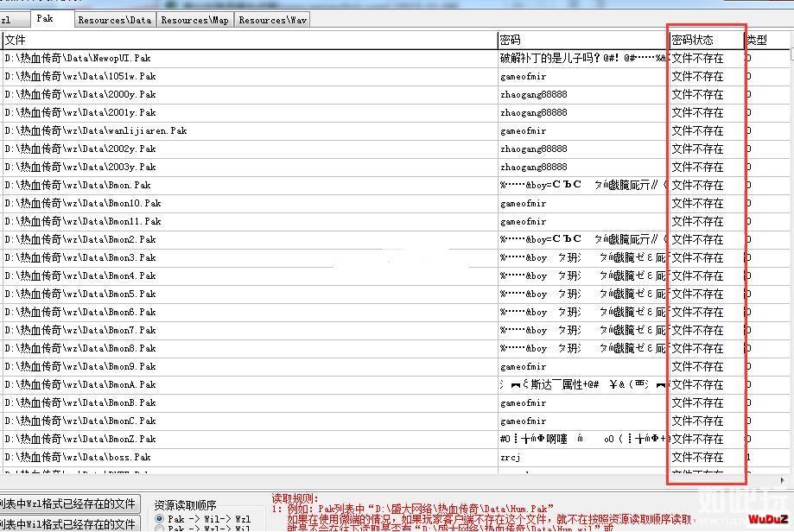This screenshot has height=532, width=794.
Task: Click the 文件不存在 status for Bmon.Pak
Action: tap(697, 186)
